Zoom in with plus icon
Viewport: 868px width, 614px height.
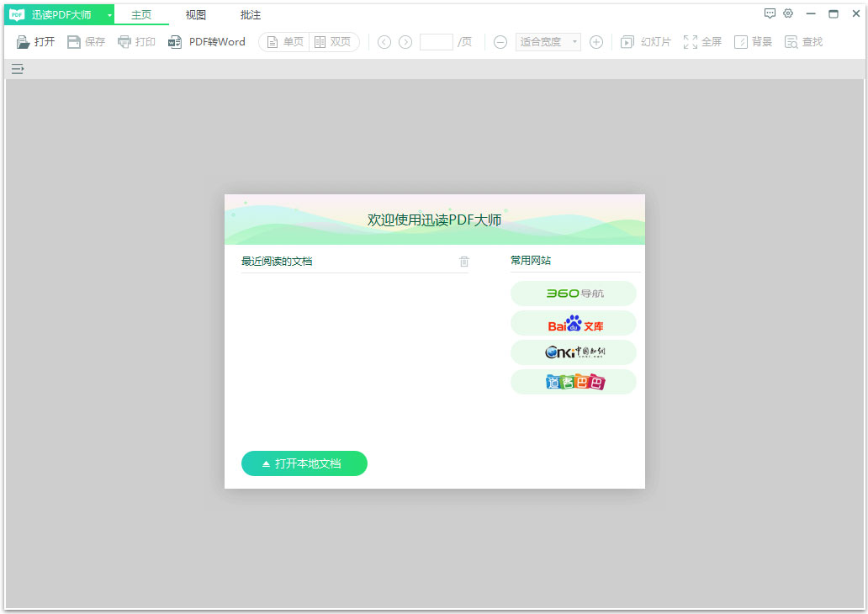(x=596, y=42)
